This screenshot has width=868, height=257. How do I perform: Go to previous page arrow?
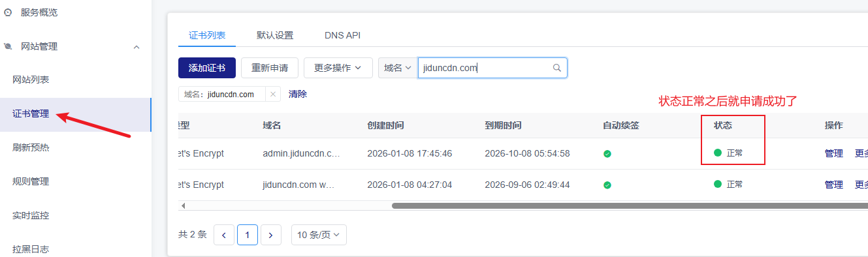pyautogui.click(x=224, y=235)
